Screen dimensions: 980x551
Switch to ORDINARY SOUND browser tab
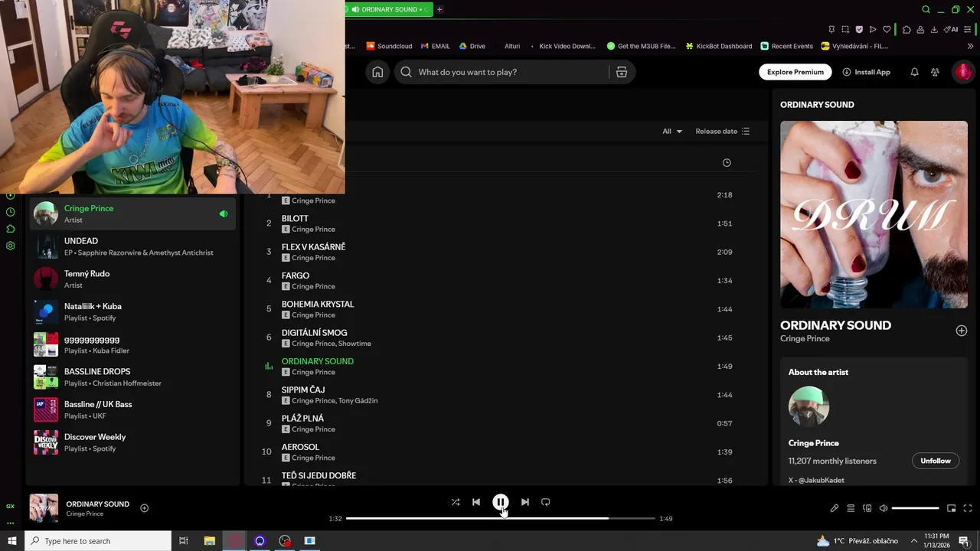(x=389, y=9)
